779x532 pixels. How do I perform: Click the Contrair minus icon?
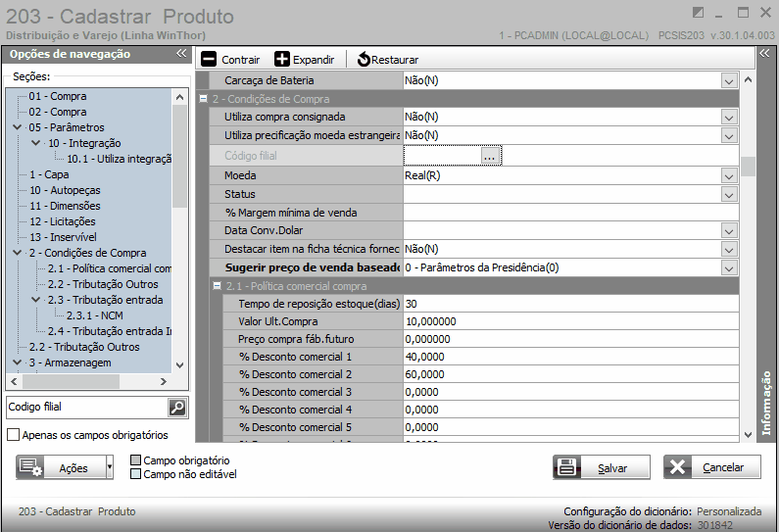(208, 59)
